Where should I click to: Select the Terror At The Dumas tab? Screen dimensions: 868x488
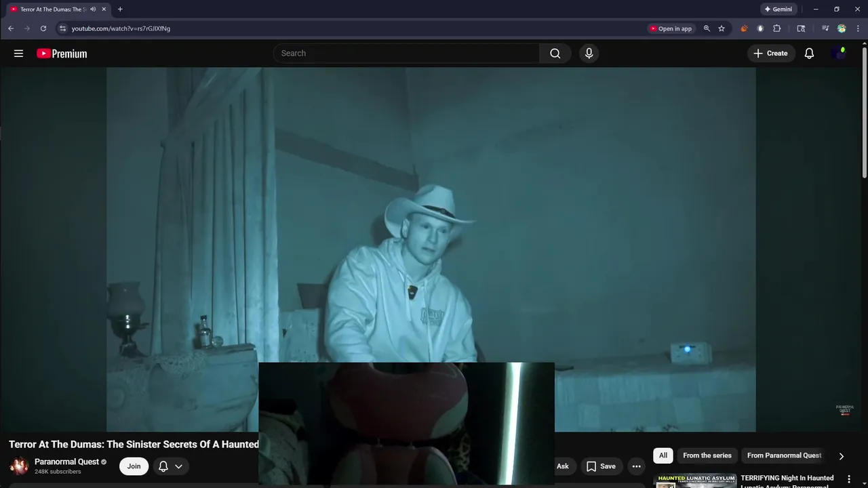(x=53, y=9)
